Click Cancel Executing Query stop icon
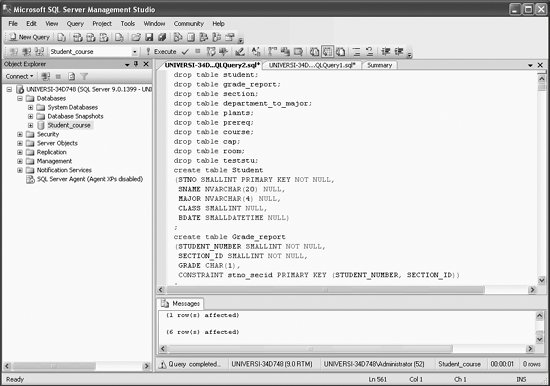The width and height of the screenshot is (550, 386). 197,52
